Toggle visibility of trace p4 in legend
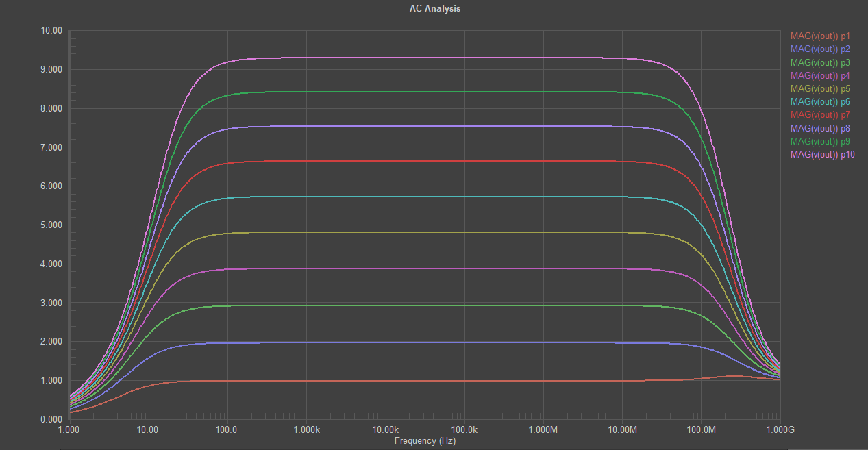 point(820,75)
